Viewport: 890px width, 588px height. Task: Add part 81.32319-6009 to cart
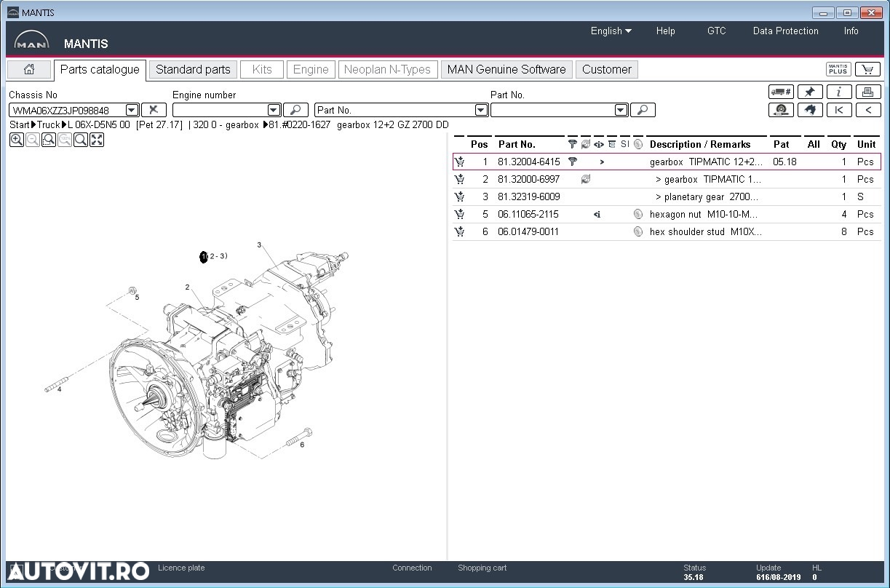pos(459,196)
